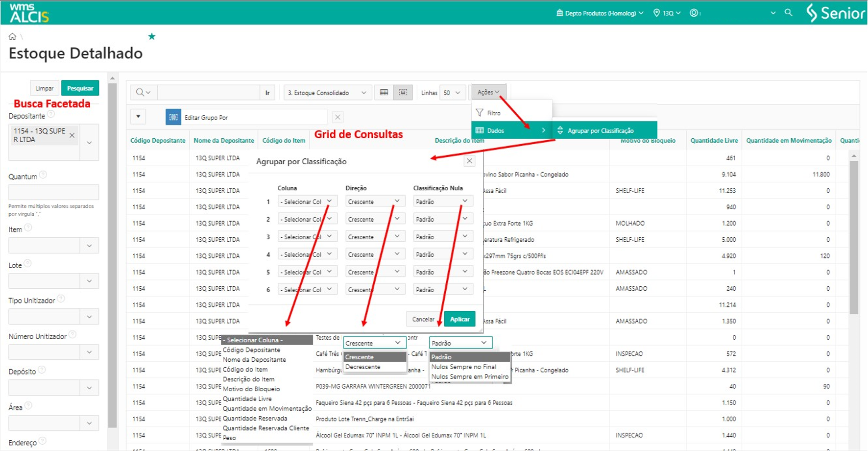
Task: Open the Número Unitizador facet dropdown
Action: click(x=89, y=352)
